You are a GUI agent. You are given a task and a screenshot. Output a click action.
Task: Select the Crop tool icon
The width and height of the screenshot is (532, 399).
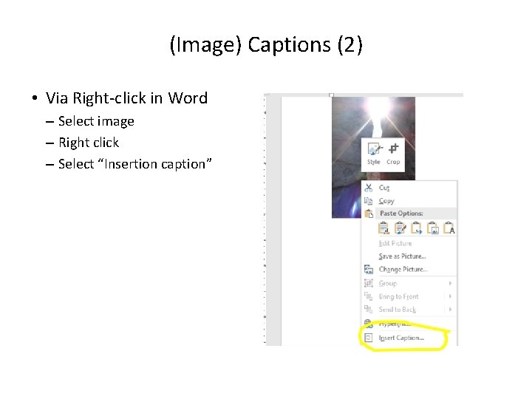pos(394,149)
